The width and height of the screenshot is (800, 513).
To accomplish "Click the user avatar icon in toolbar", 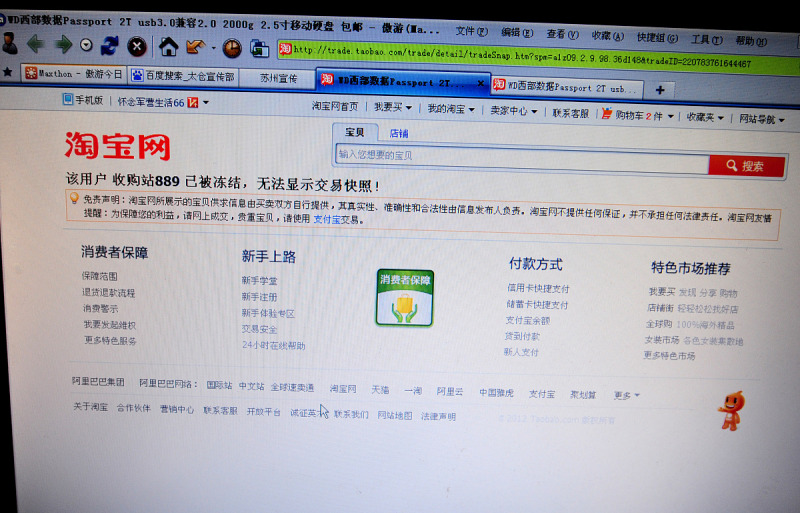I will coord(9,43).
